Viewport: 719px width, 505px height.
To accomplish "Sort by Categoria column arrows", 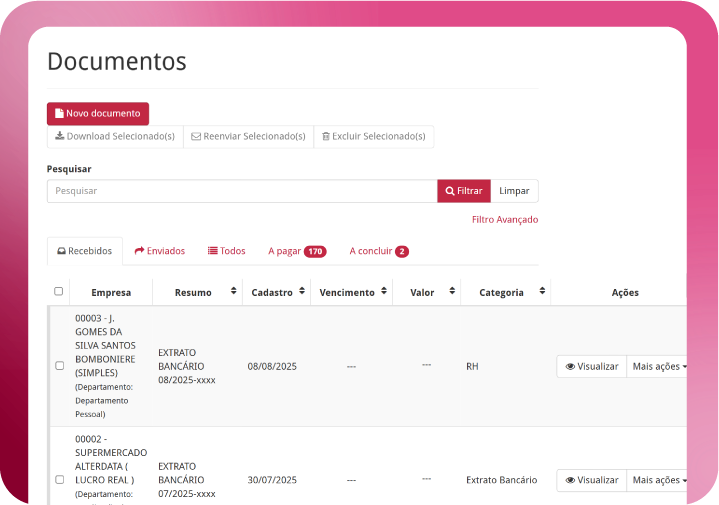I will tap(543, 292).
